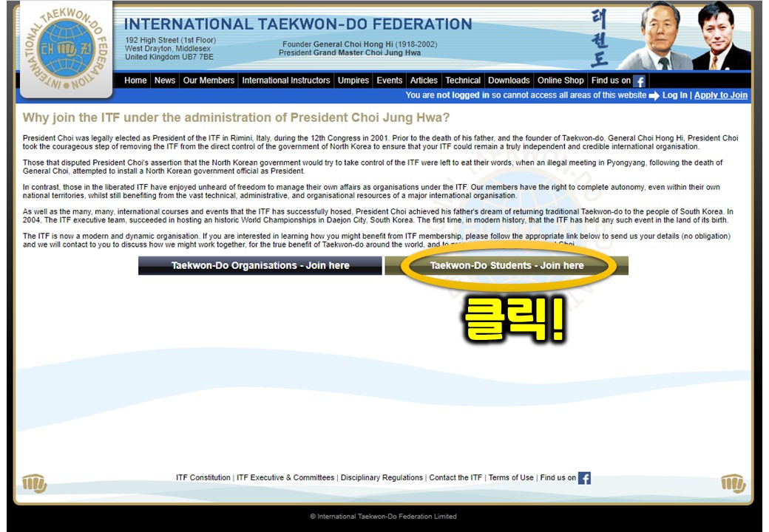Click the arrow icon before Log In

654,95
